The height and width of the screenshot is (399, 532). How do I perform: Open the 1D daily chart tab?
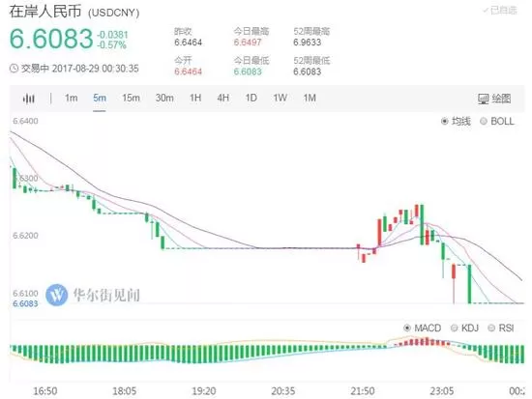tap(251, 98)
